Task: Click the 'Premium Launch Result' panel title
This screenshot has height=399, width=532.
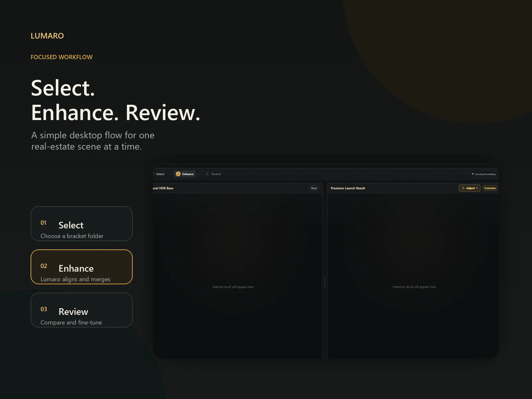Action: coord(348,188)
